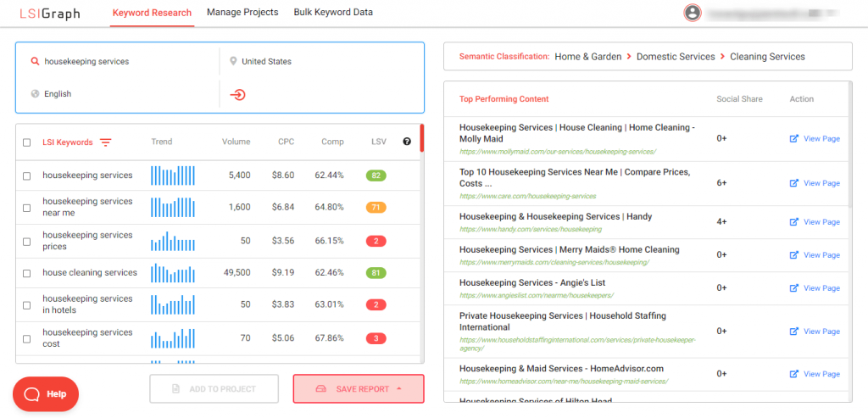Open Household Staffing International external link icon
This screenshot has width=868, height=418.
(x=793, y=332)
